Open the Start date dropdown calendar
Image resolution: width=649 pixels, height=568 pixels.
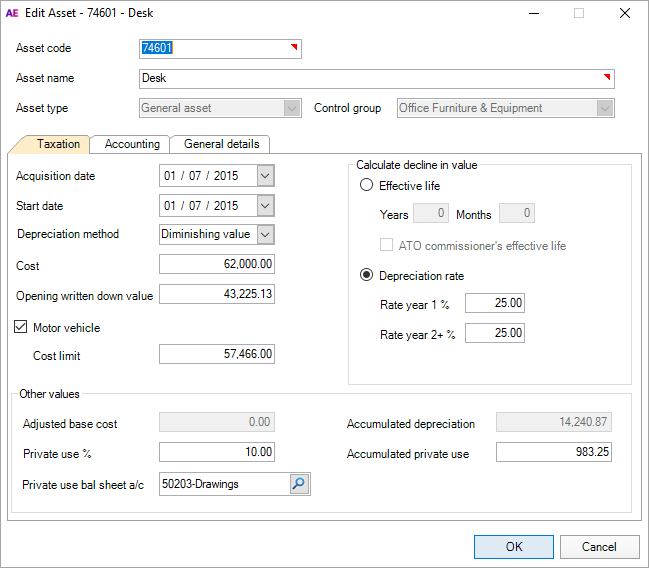(x=265, y=205)
